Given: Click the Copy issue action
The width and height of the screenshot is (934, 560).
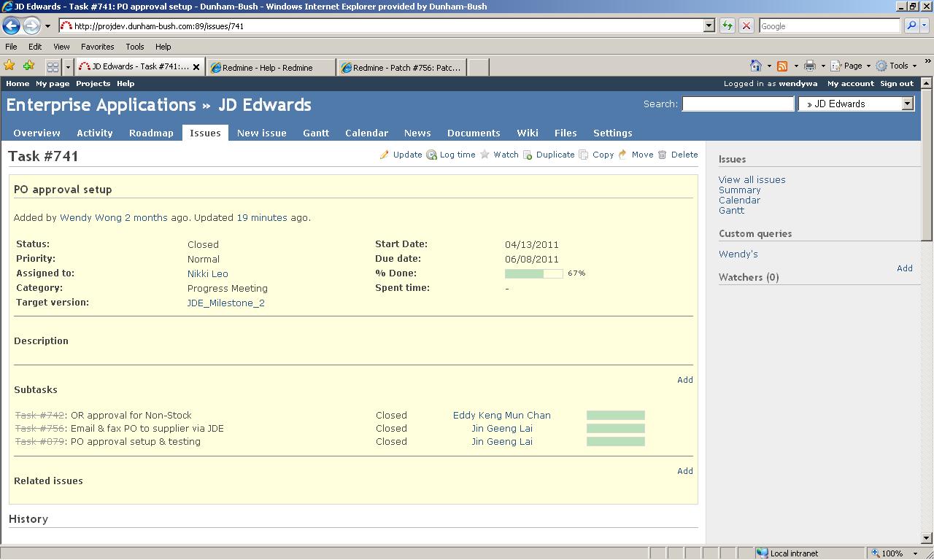Looking at the screenshot, I should pyautogui.click(x=596, y=155).
